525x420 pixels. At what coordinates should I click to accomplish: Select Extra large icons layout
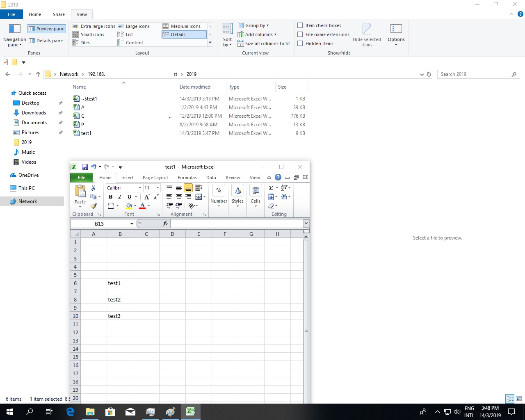point(94,26)
